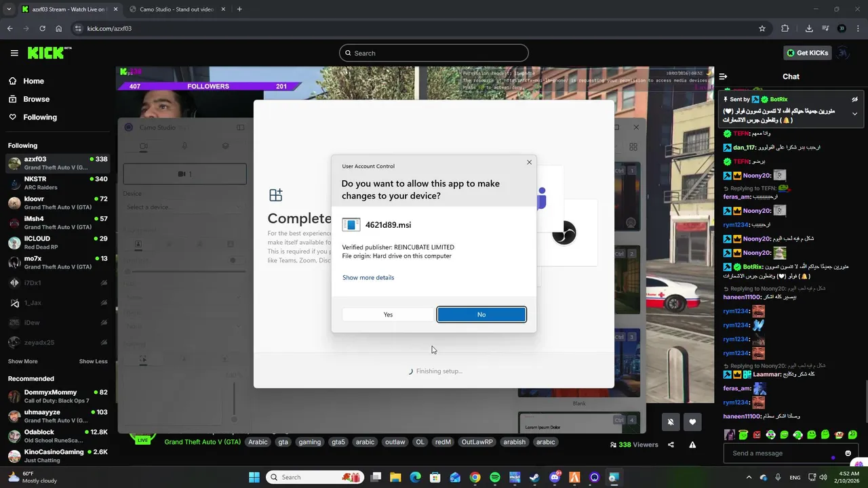The image size is (868, 488).
Task: Click the OutLawRP stream tag
Action: coord(477,442)
